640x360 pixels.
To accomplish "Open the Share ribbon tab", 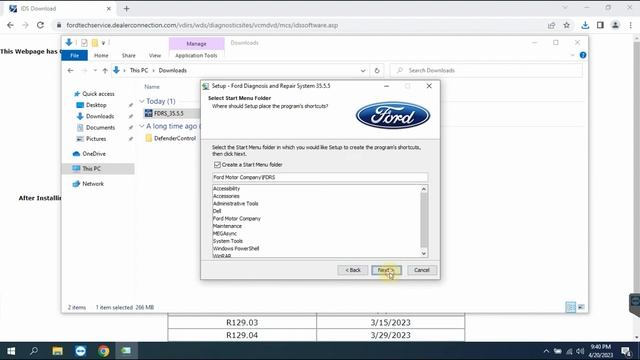I will point(128,56).
